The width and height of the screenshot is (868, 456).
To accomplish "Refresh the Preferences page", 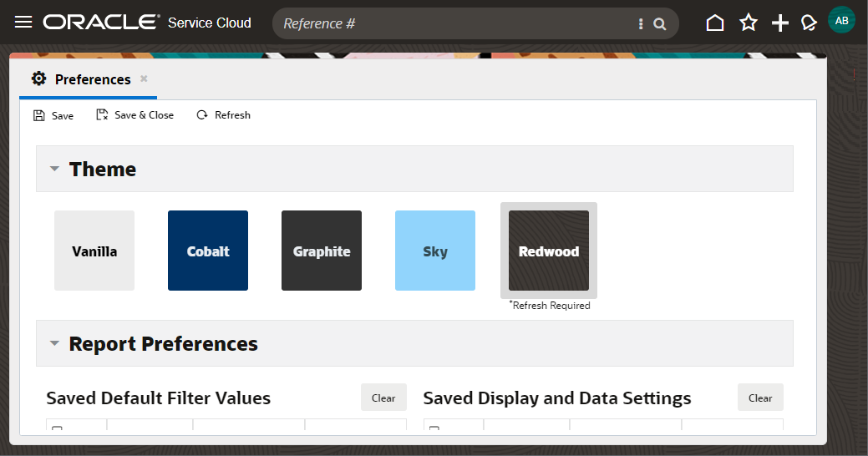I will pyautogui.click(x=223, y=115).
